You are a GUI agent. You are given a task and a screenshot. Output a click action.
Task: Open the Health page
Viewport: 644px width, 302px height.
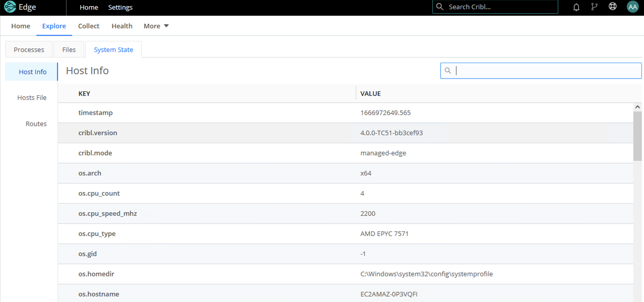(x=122, y=26)
